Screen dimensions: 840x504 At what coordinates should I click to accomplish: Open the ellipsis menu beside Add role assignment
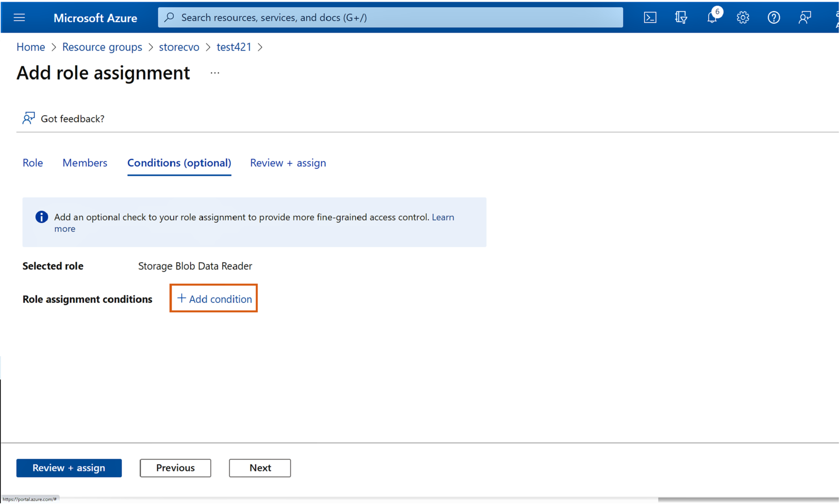click(215, 73)
